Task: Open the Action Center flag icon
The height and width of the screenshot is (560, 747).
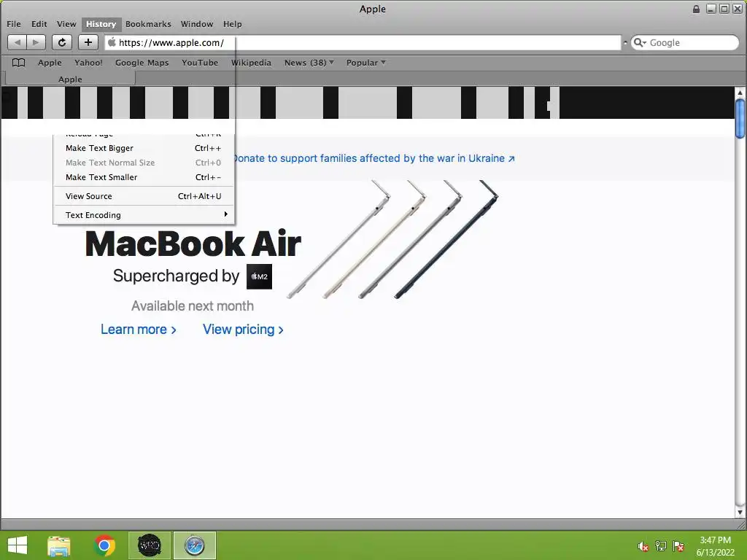Action: pos(678,546)
